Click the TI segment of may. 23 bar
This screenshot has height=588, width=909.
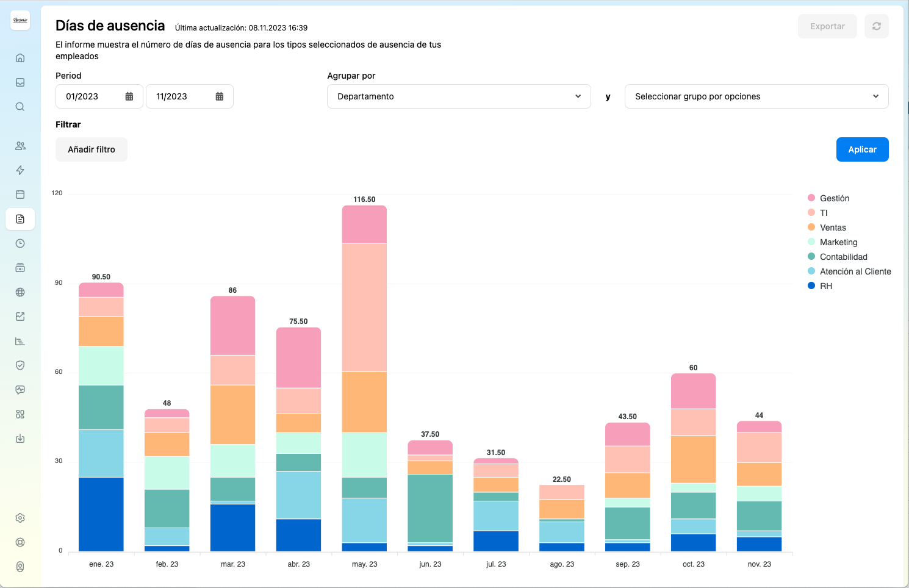364,307
